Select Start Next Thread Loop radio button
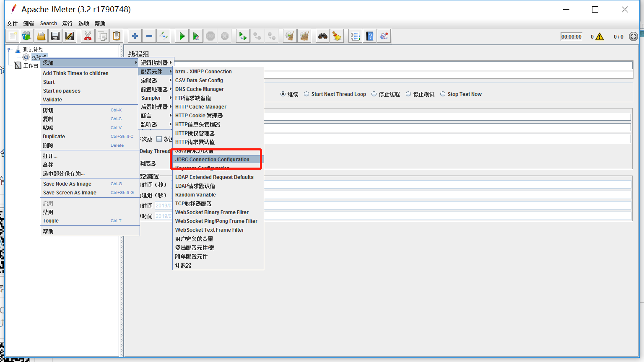644x362 pixels. (306, 94)
